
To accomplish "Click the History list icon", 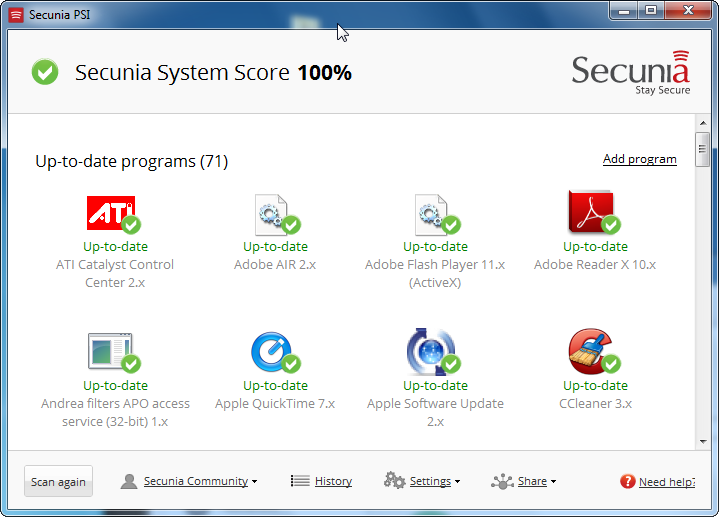I will coord(300,481).
